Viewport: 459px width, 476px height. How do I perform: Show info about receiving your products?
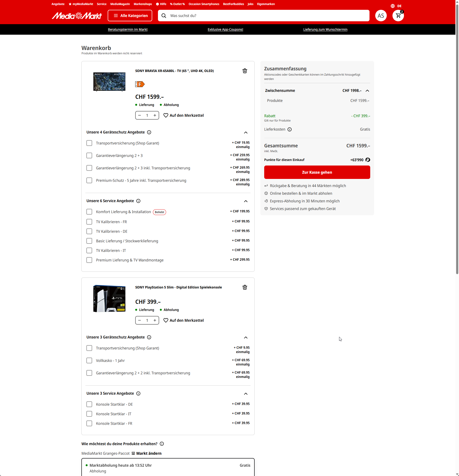click(162, 444)
